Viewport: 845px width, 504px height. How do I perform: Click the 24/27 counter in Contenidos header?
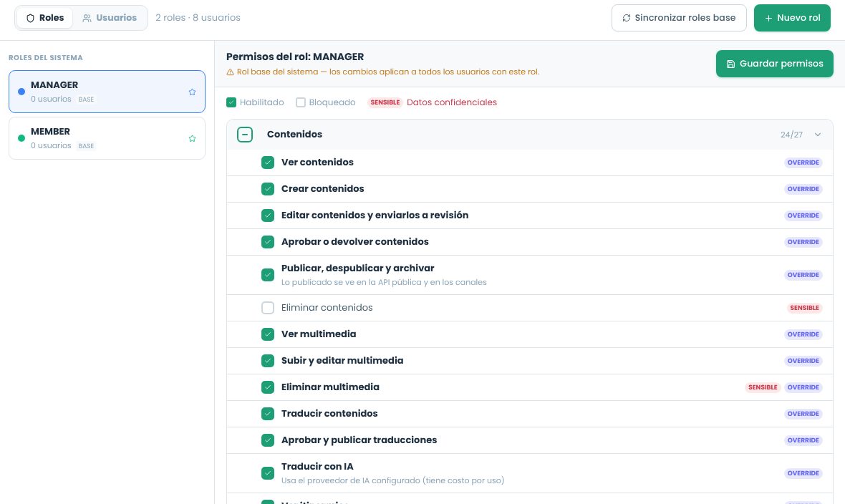[791, 135]
